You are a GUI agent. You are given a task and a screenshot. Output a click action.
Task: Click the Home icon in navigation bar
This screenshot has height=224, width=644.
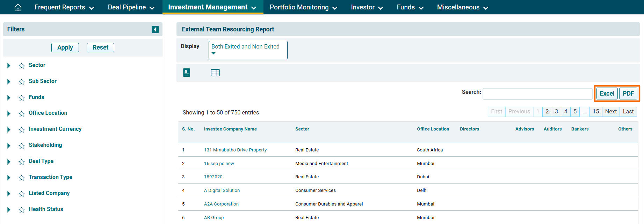[x=18, y=7]
